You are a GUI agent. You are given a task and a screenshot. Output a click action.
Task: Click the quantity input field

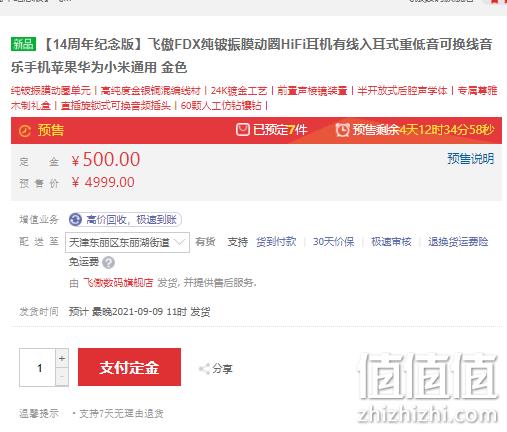pyautogui.click(x=37, y=367)
